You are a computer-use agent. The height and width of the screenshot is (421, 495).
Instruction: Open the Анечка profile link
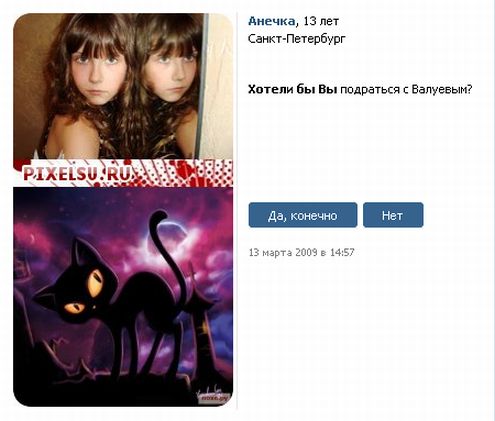271,21
